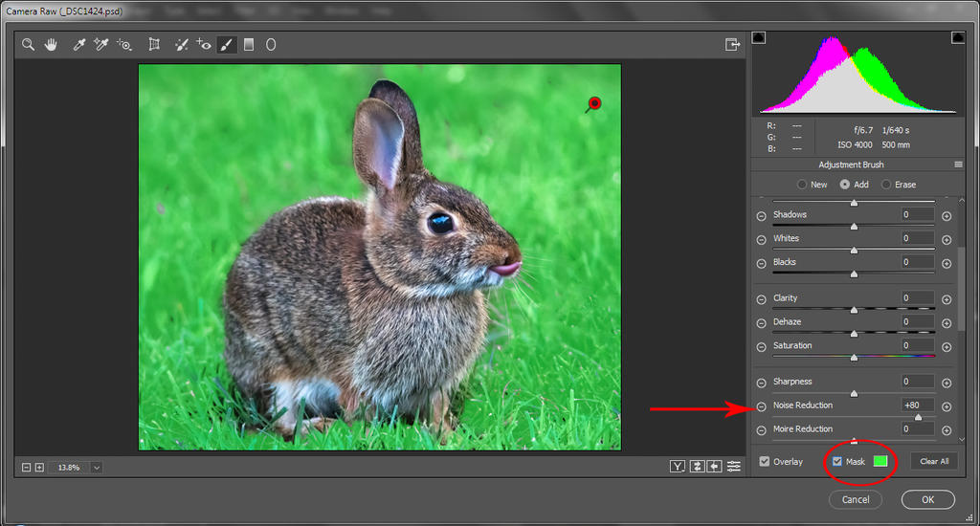Toggle the Mask checkbox
This screenshot has width=980, height=526.
[x=837, y=462]
